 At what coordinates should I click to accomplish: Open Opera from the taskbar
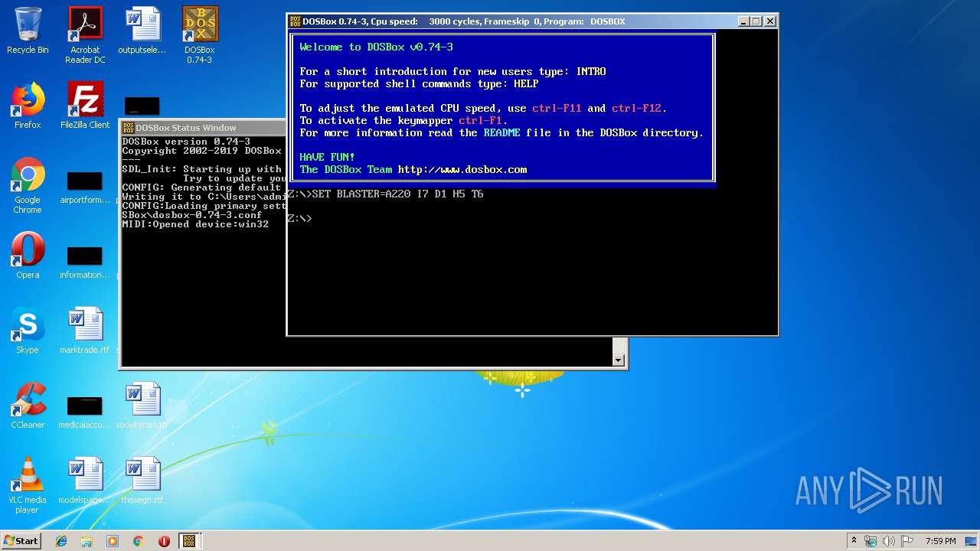164,541
